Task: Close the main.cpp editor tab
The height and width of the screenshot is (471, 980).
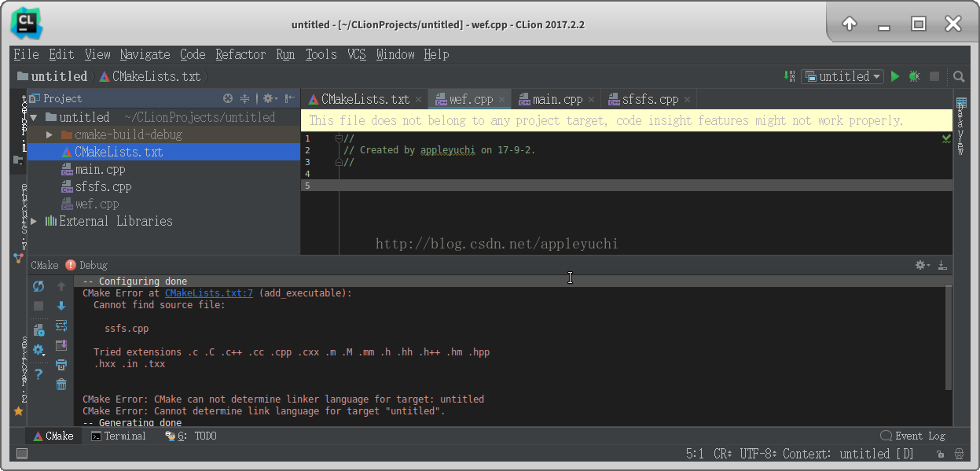Action: pos(592,100)
